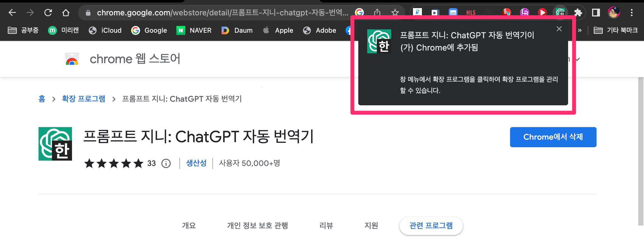
Task: Open the HLS extension
Action: 471,13
